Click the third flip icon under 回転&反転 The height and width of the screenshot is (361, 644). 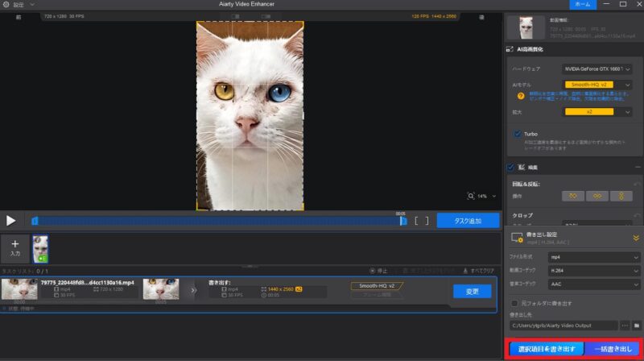tap(621, 196)
